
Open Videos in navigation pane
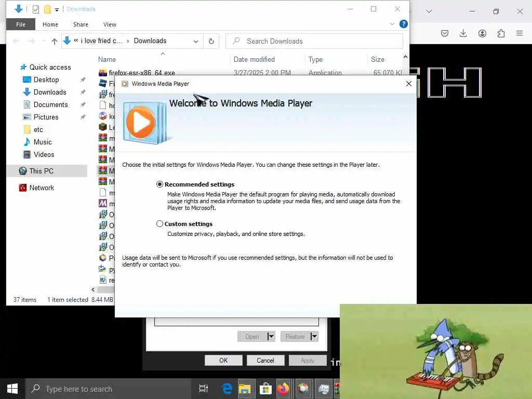(x=44, y=154)
